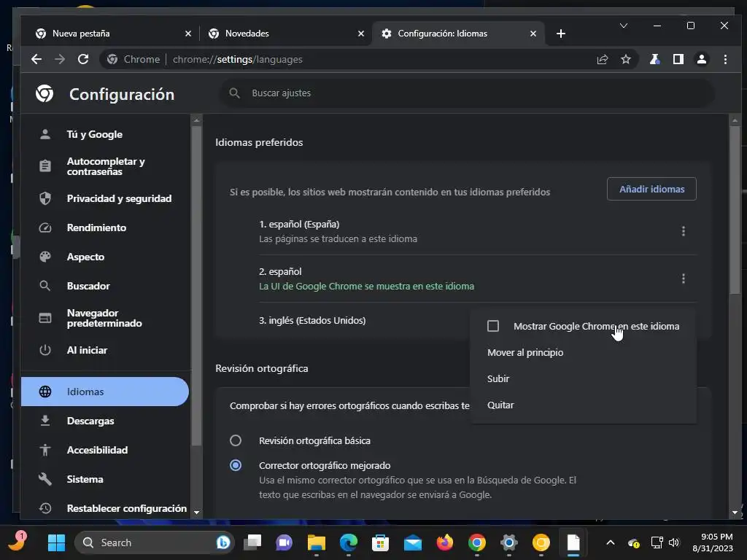The height and width of the screenshot is (560, 747).
Task: Select Revisión ortográfica básica radio button
Action: (x=236, y=440)
